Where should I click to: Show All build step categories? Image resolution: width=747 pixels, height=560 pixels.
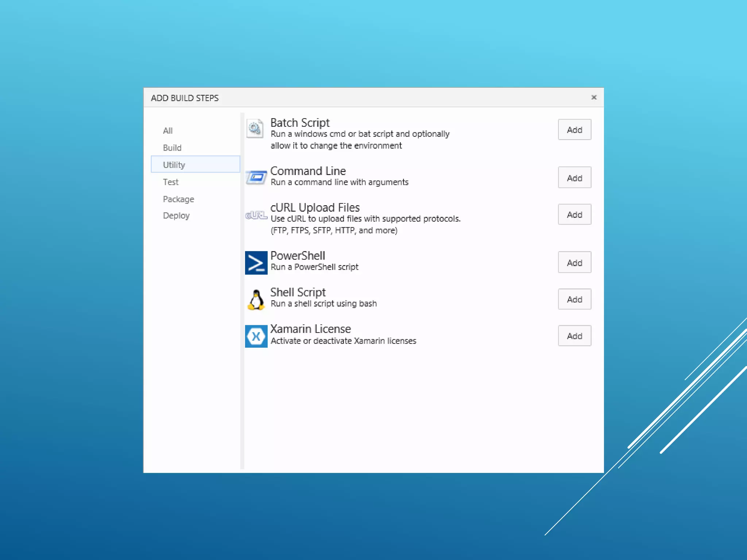pos(168,131)
